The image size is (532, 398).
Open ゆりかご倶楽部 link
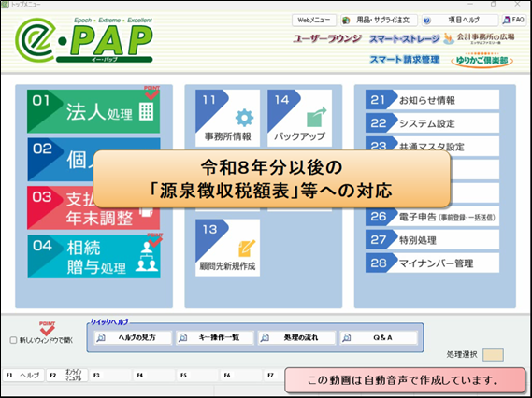[x=482, y=61]
